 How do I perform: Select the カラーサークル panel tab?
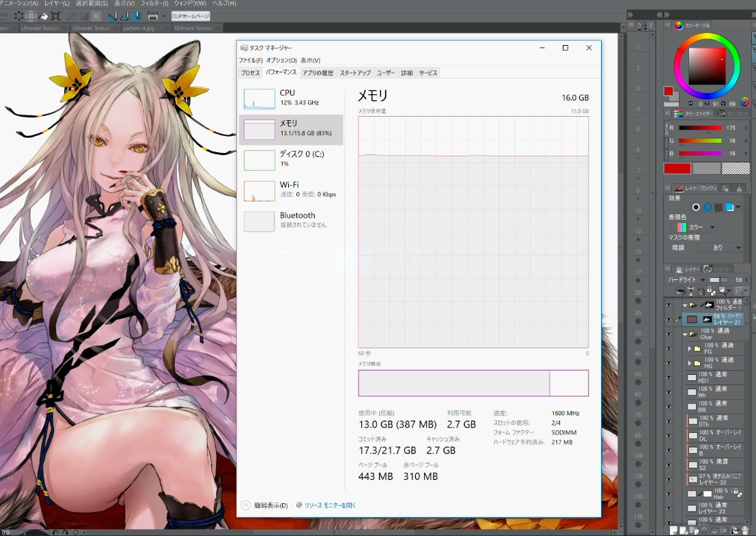tap(692, 25)
